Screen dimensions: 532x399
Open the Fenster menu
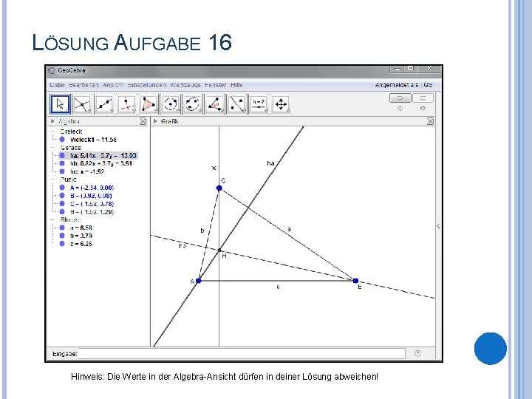click(216, 85)
